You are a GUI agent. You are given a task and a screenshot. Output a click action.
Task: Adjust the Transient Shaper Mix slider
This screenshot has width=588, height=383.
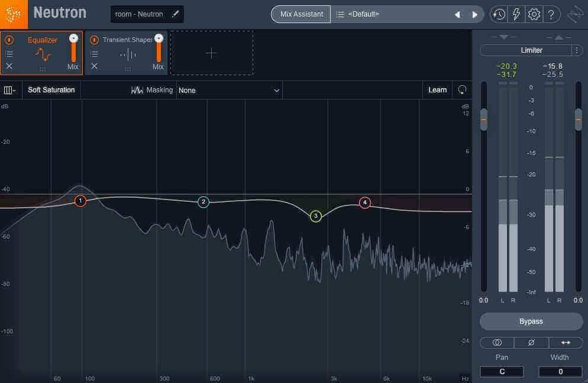(x=159, y=47)
